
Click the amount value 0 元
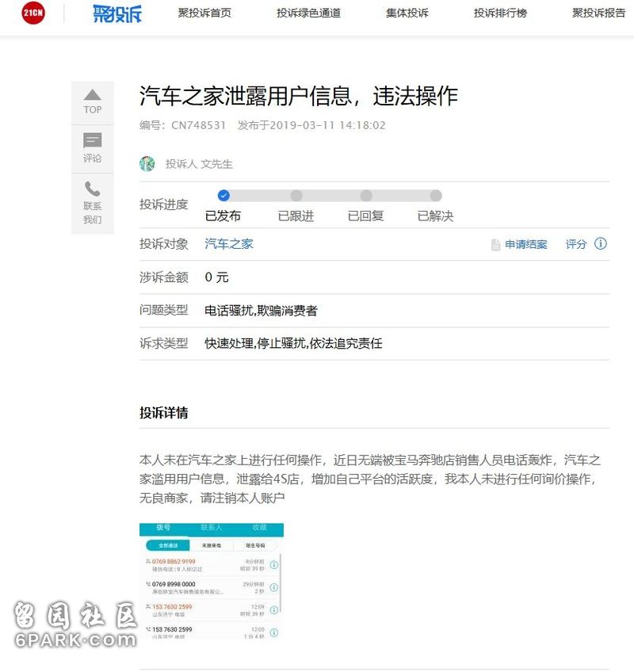click(x=216, y=277)
